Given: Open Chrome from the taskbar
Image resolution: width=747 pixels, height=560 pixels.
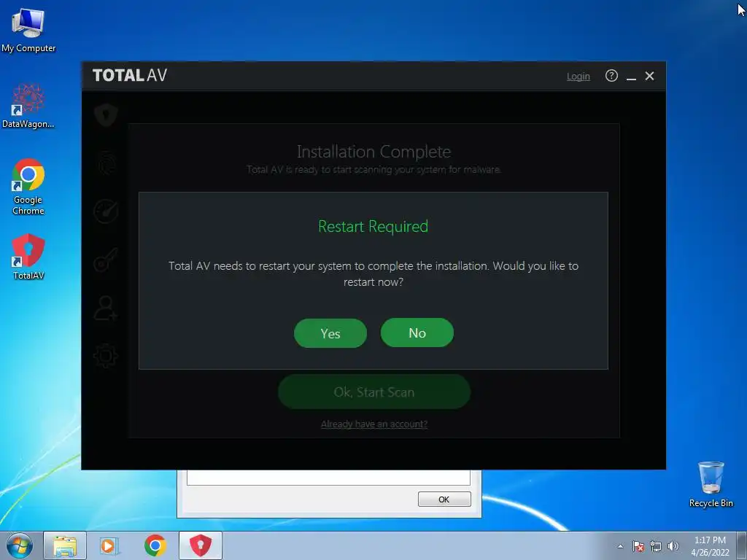Looking at the screenshot, I should point(155,545).
